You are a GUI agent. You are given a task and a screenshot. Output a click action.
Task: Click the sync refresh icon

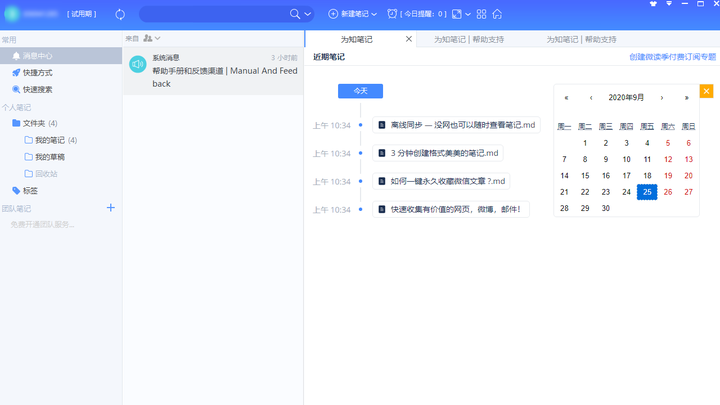click(x=120, y=14)
